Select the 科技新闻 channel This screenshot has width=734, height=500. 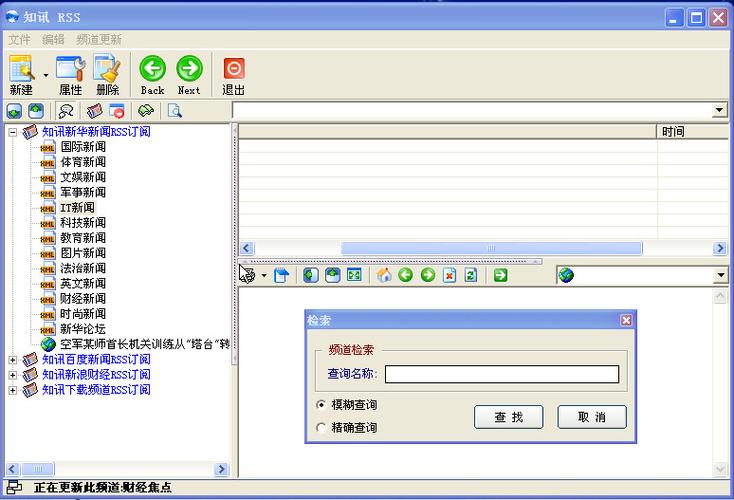[x=83, y=223]
